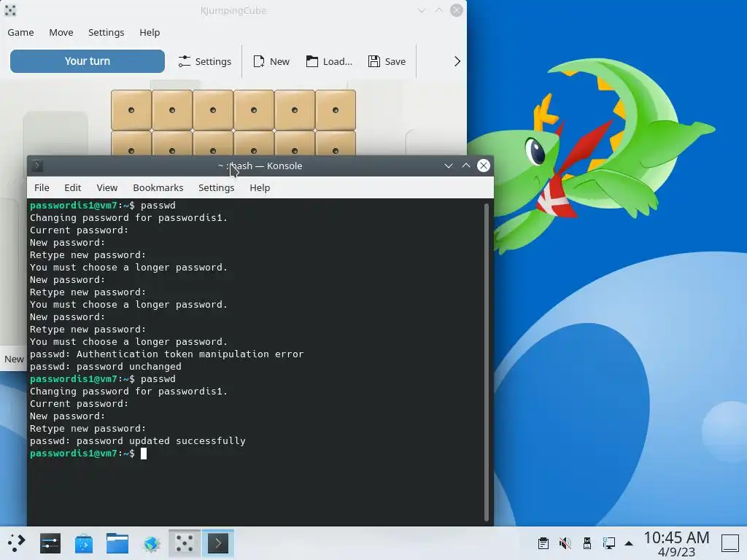Open the clipboard tray icon
The image size is (747, 560).
tap(543, 543)
